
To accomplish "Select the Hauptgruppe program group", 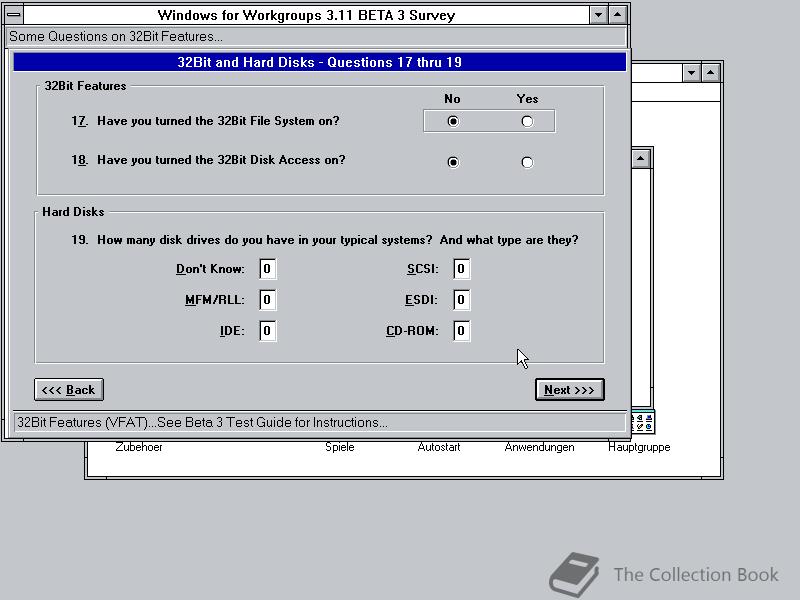I will pos(639,447).
